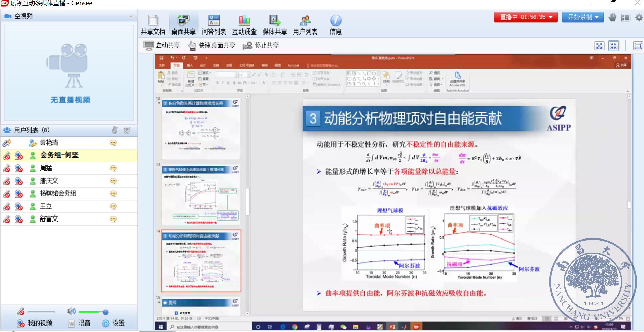The height and width of the screenshot is (332, 644).
Task: Open the 问答列表 Q&A panel
Action: (214, 24)
